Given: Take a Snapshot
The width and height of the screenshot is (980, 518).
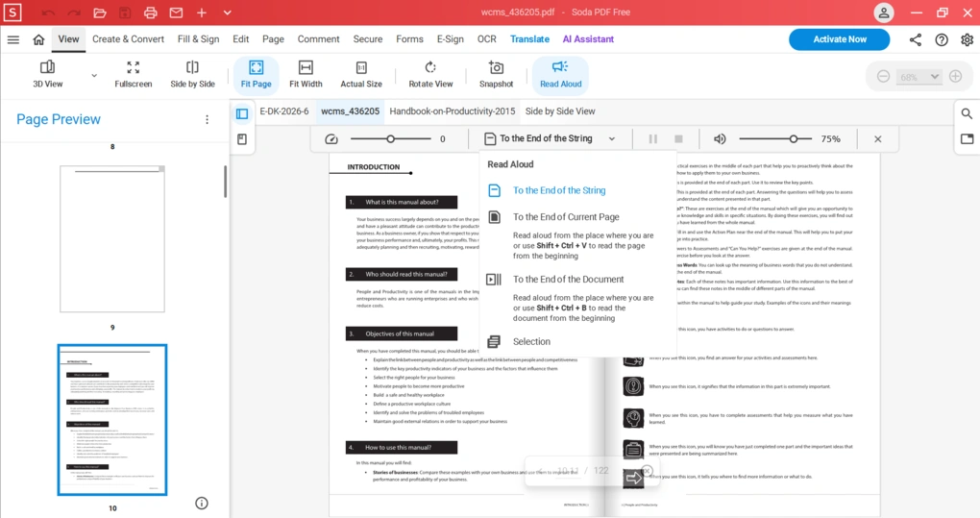Looking at the screenshot, I should pos(497,74).
